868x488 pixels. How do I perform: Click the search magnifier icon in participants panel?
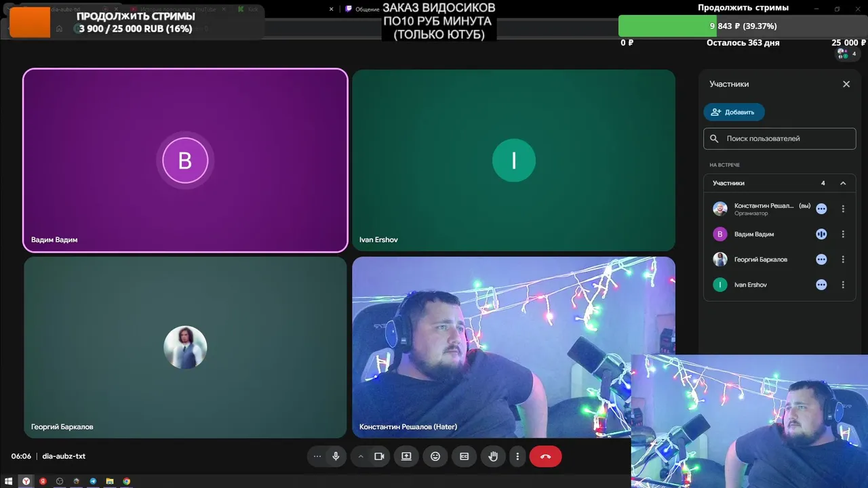[x=714, y=138]
